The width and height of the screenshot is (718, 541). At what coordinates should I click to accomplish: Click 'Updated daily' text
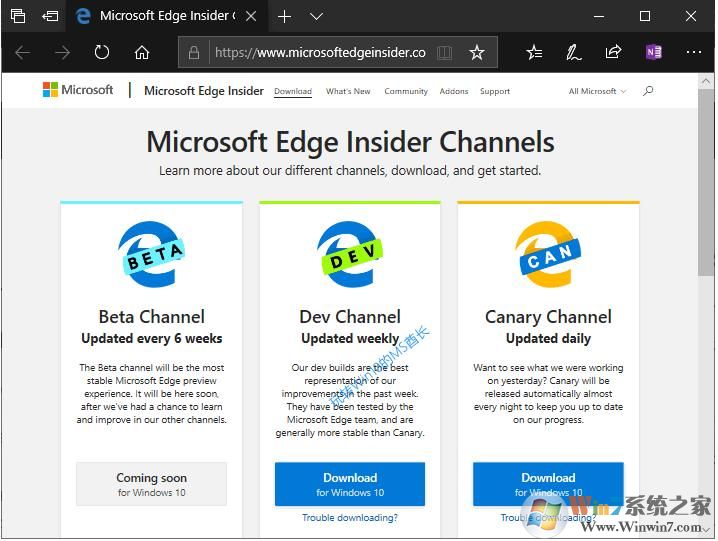pyautogui.click(x=548, y=339)
